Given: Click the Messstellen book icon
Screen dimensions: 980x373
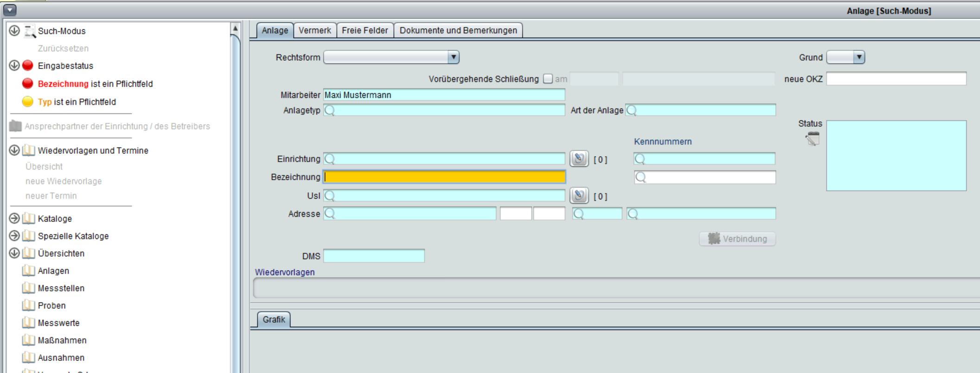Looking at the screenshot, I should click(x=28, y=288).
